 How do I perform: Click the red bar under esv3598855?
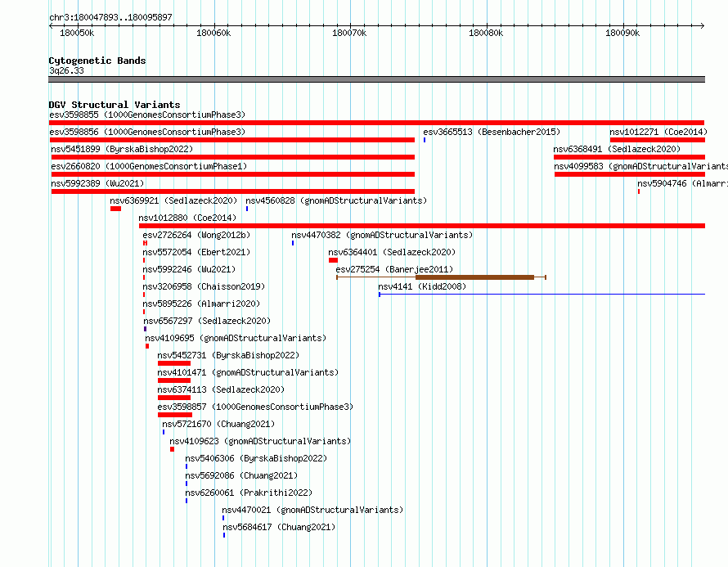376,123
